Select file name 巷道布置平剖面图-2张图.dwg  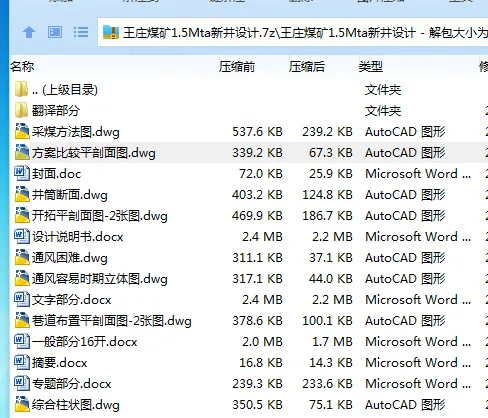pyautogui.click(x=112, y=321)
